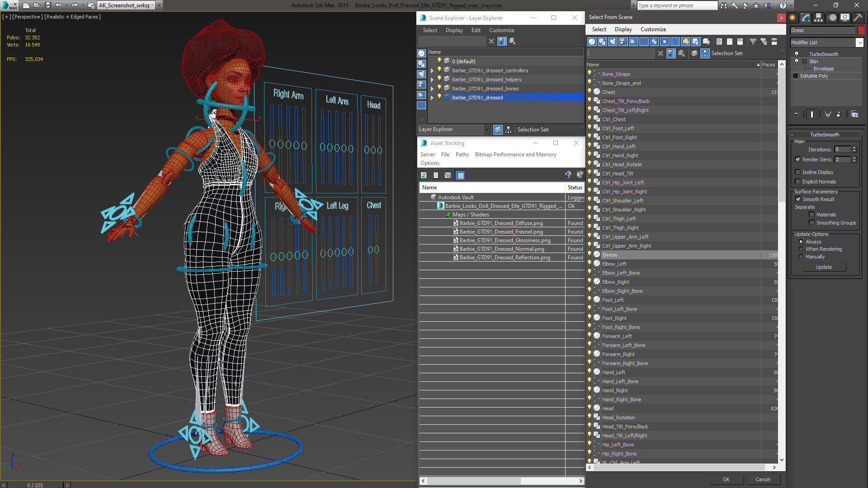Open the Modifier List dropdown
The image size is (868, 488).
tap(859, 42)
